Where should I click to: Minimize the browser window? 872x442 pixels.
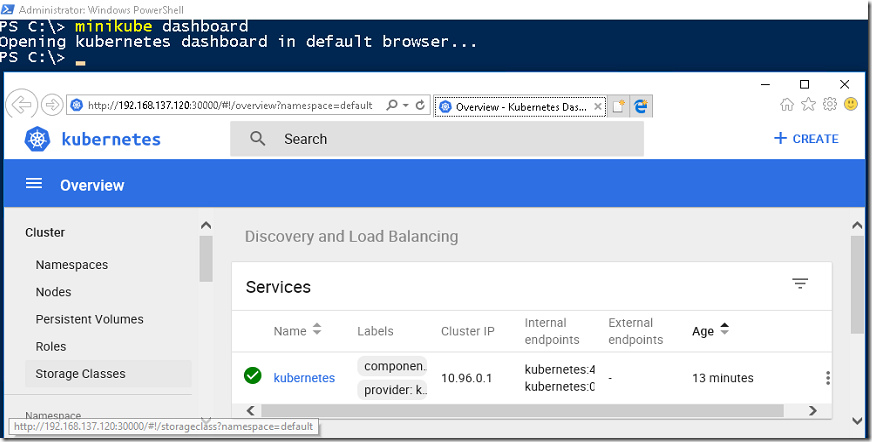765,85
